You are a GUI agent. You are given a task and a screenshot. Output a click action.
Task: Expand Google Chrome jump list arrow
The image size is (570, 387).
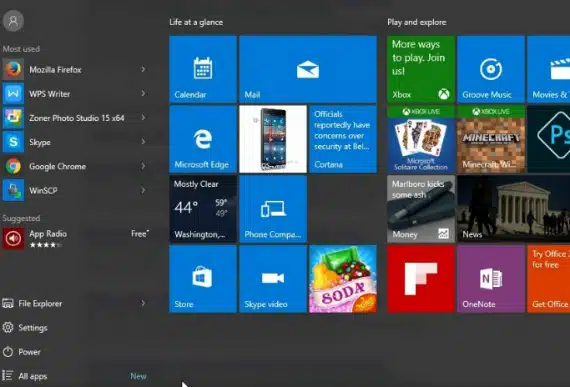pyautogui.click(x=143, y=166)
